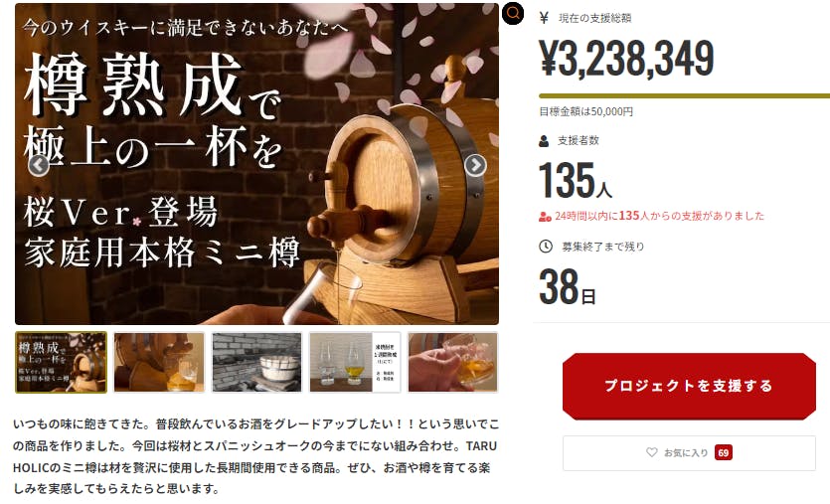Click the heart icon next to お気に入り
The width and height of the screenshot is (830, 504).
pyautogui.click(x=652, y=452)
